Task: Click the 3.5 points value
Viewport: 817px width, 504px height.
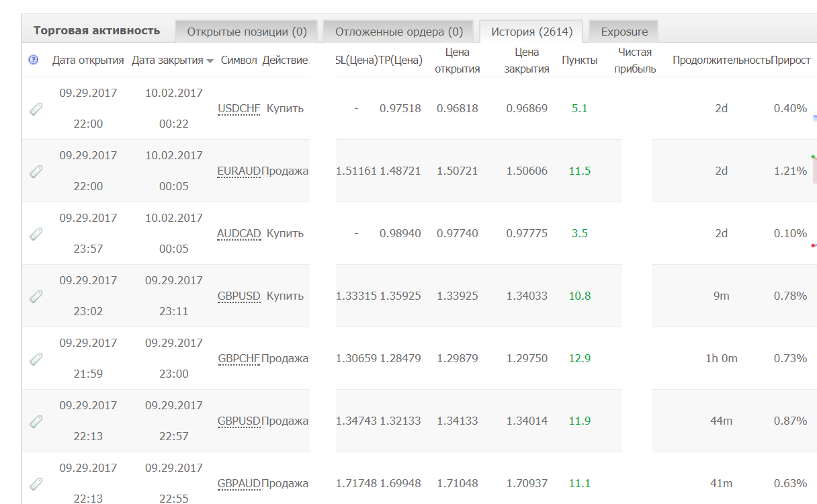Action: pos(580,233)
